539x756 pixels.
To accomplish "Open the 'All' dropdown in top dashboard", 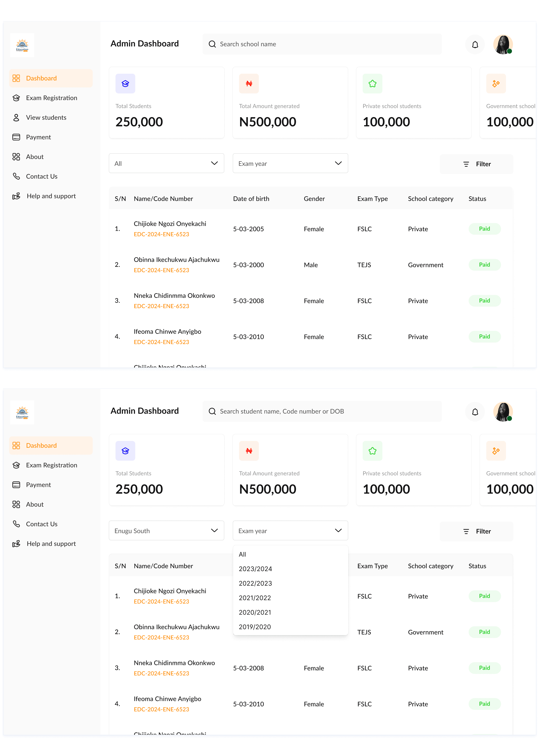I will pos(166,163).
